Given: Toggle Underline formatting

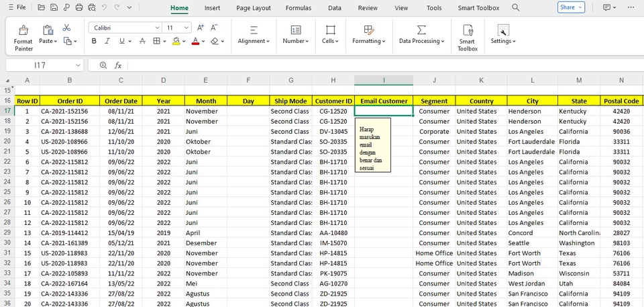Looking at the screenshot, I should 122,41.
